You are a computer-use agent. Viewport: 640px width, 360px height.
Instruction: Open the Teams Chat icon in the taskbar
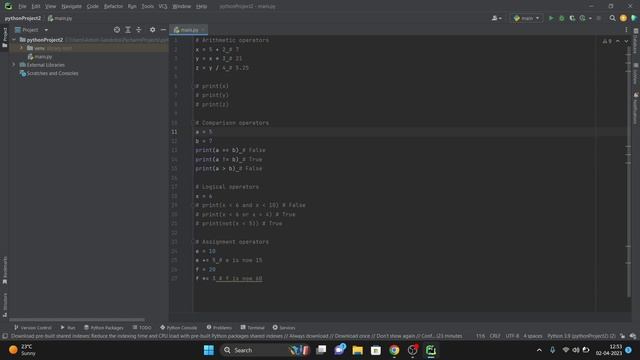click(340, 350)
